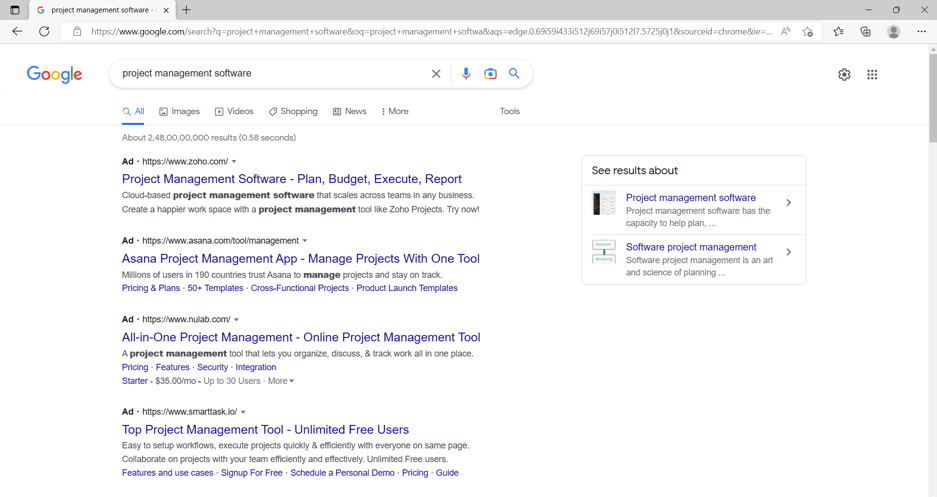Open nulab Pricing sitelink

tap(135, 367)
